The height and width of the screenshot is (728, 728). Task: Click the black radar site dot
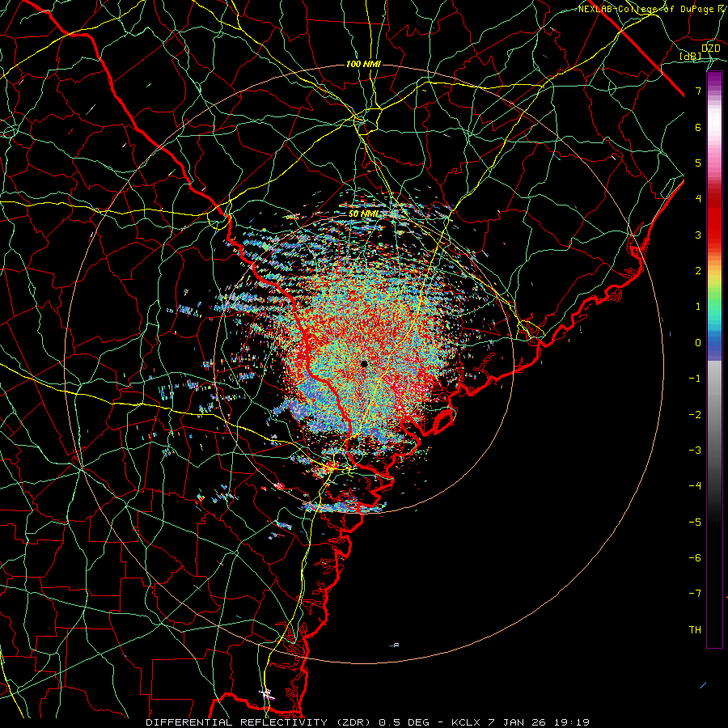[364, 363]
